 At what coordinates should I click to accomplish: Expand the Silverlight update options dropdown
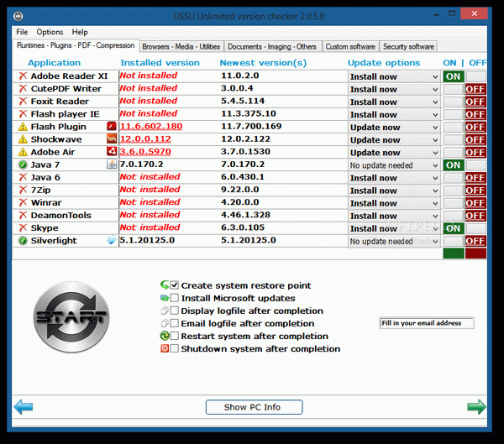click(394, 241)
